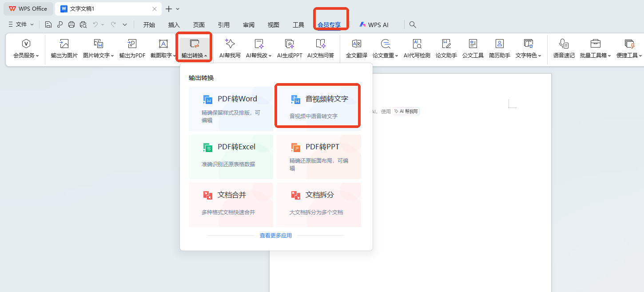Image resolution: width=644 pixels, height=292 pixels.
Task: Click AI帮我写 icon
Action: [x=230, y=44]
